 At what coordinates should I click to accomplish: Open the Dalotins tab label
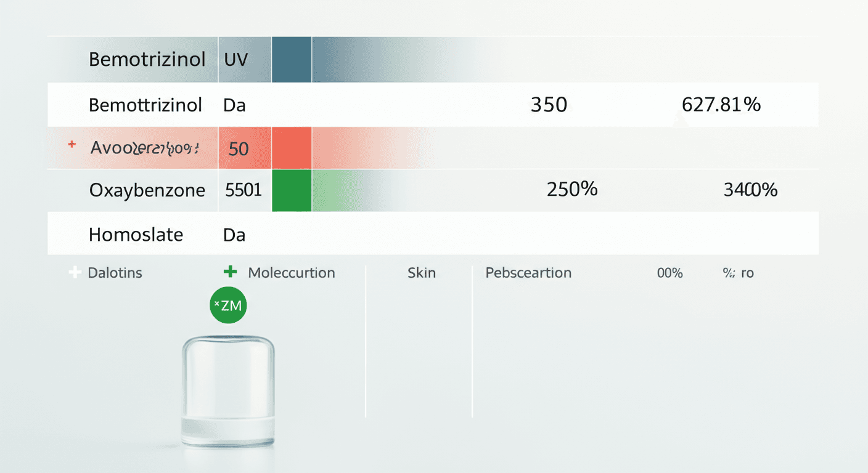[115, 272]
